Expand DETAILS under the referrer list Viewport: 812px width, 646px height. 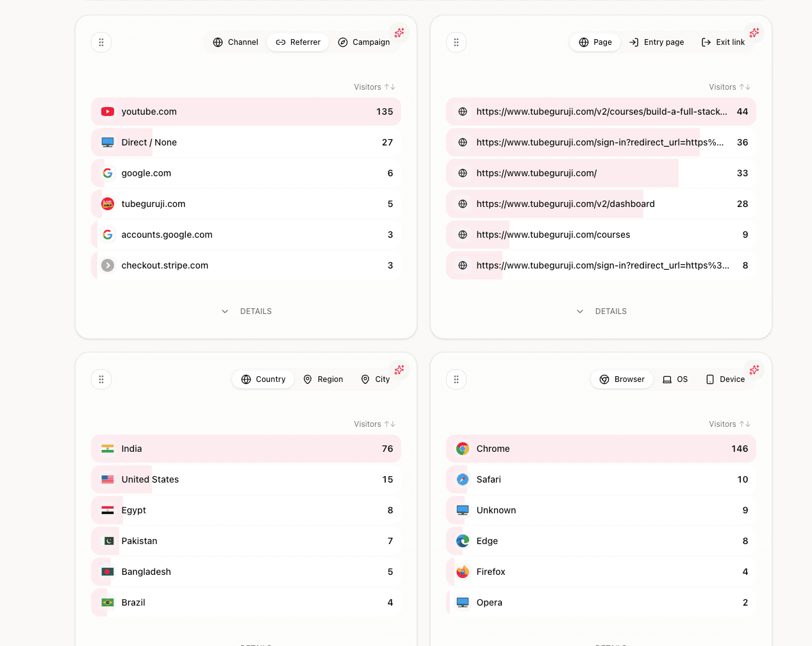click(x=247, y=311)
